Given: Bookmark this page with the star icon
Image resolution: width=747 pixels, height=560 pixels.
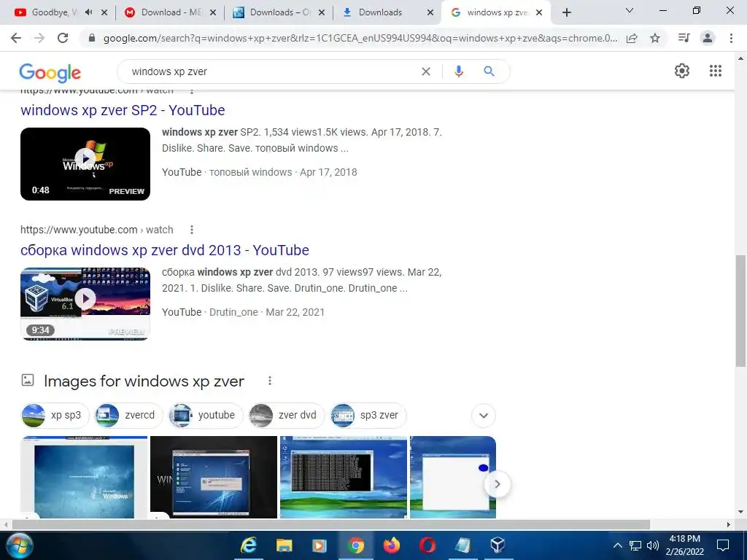Looking at the screenshot, I should (655, 38).
